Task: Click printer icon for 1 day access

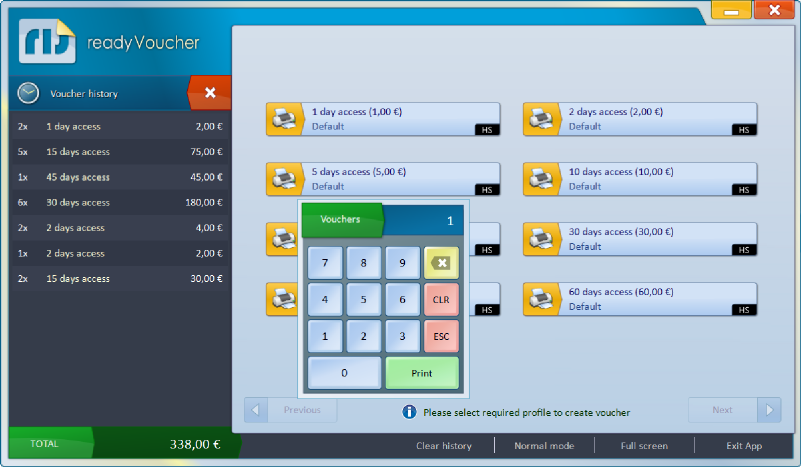Action: coord(284,120)
